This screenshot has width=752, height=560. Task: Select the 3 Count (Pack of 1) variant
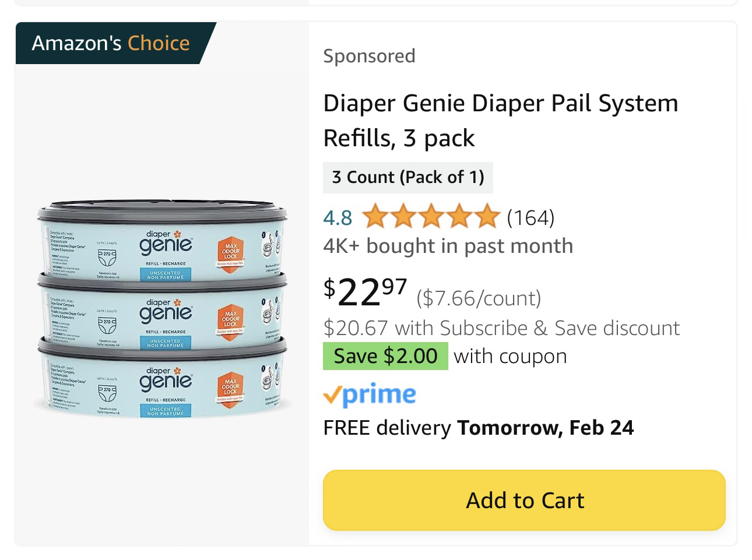pos(407,177)
